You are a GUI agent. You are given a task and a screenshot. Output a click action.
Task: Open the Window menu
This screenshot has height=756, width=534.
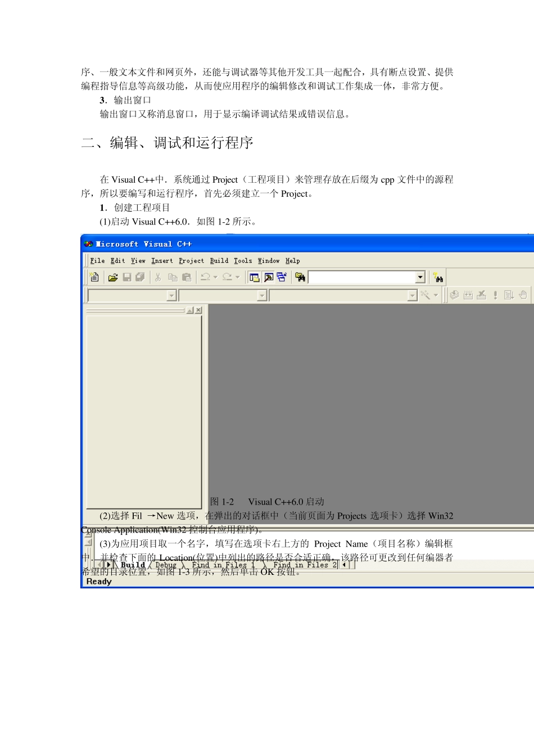(269, 261)
